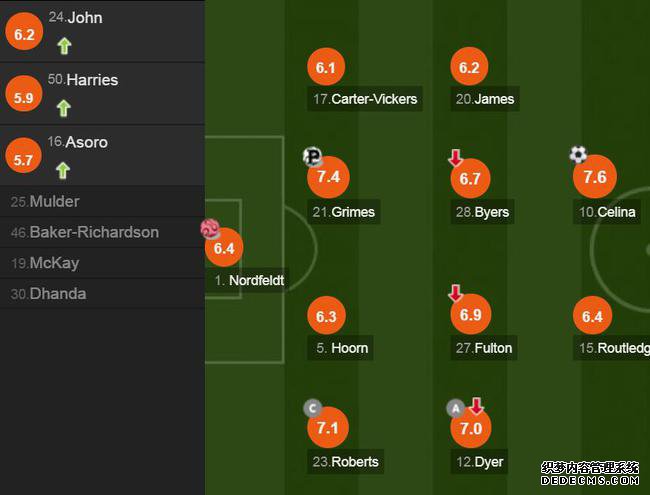Click the assist A badge on Dyer
This screenshot has width=650, height=495.
click(456, 409)
